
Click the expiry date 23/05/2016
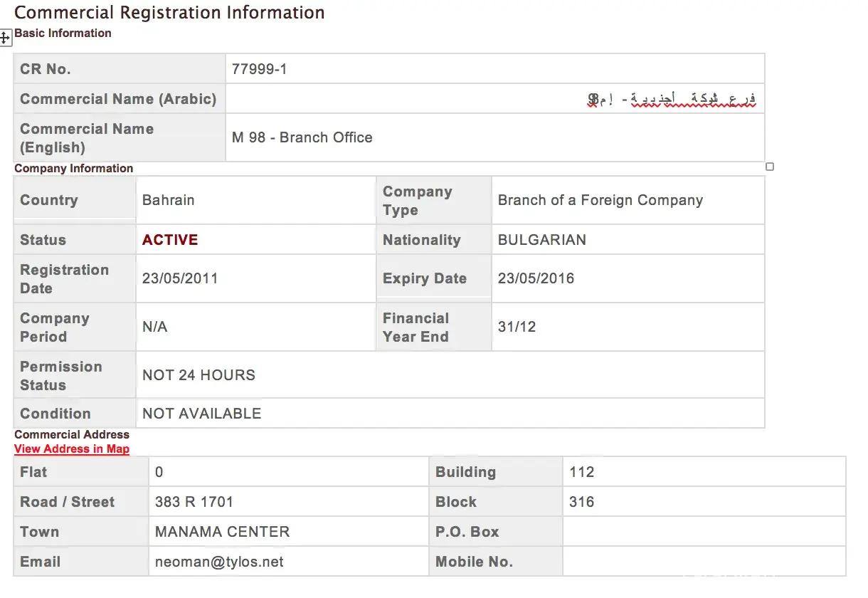536,278
